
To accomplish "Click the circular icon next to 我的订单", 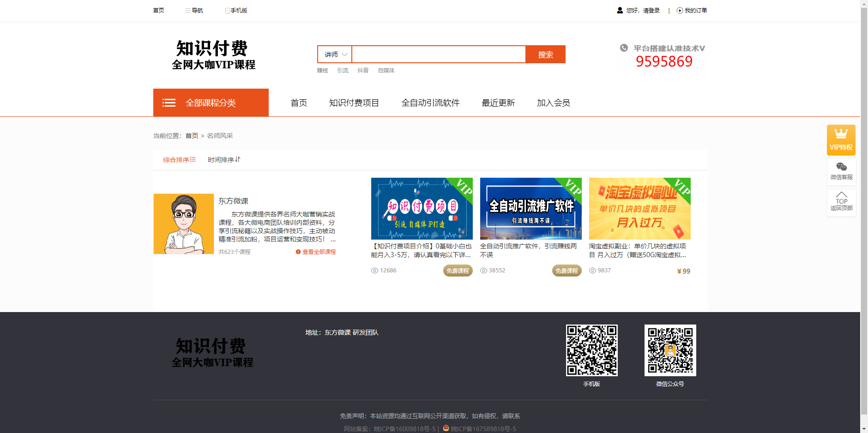I will (x=679, y=10).
